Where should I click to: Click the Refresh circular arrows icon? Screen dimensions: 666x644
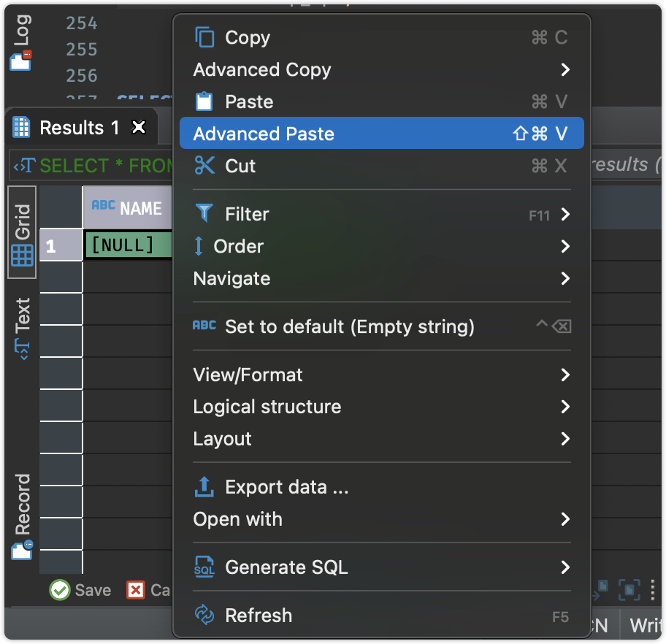click(202, 616)
